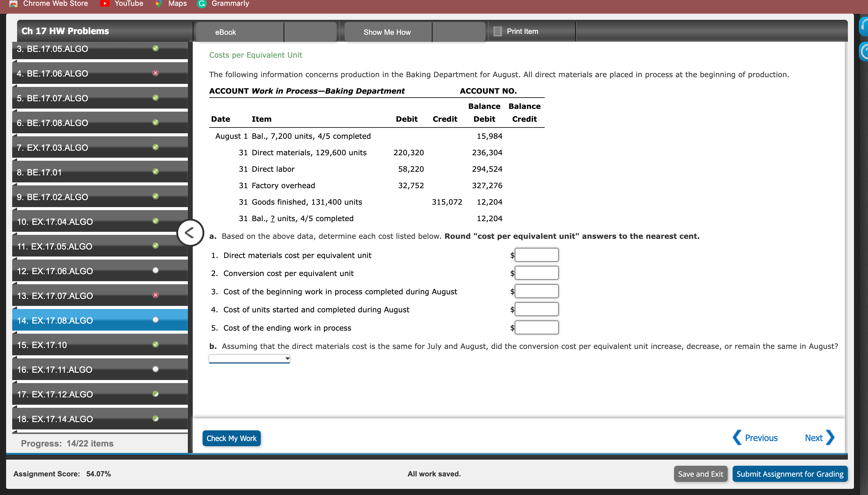The width and height of the screenshot is (868, 495).
Task: Click the Direct materials cost per unit field
Action: pos(536,255)
